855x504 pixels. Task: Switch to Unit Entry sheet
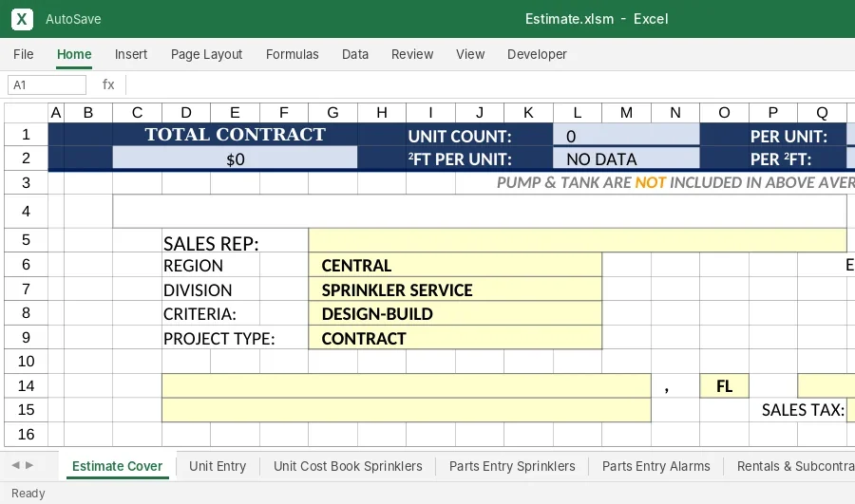point(218,466)
